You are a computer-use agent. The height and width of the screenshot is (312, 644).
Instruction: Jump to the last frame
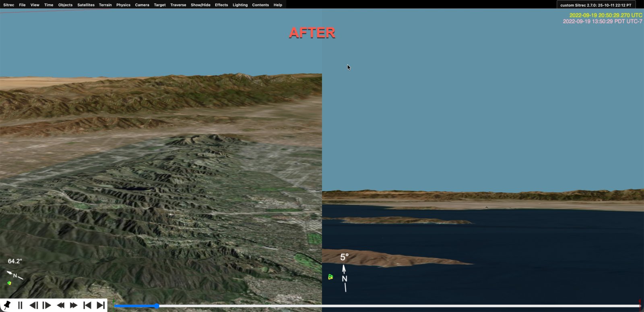101,305
